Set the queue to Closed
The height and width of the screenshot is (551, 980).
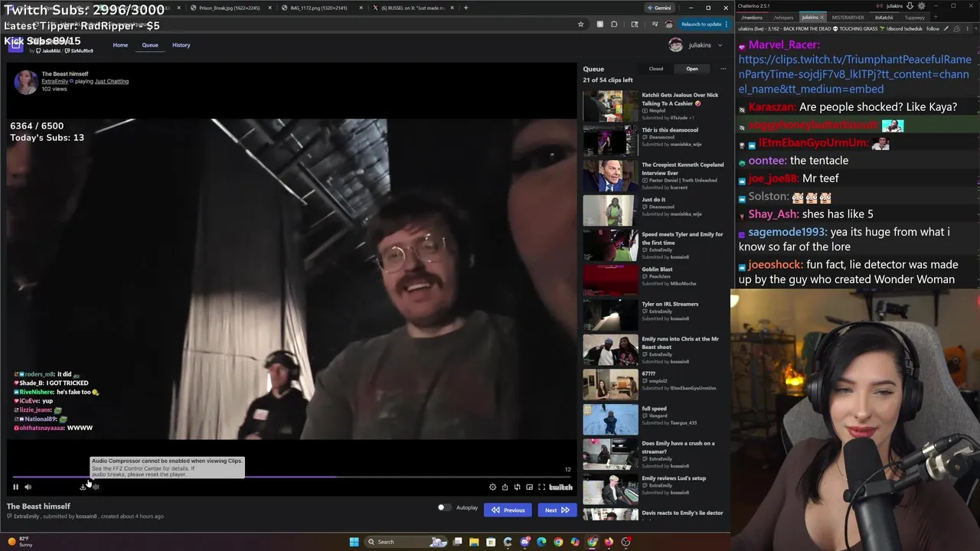(656, 69)
